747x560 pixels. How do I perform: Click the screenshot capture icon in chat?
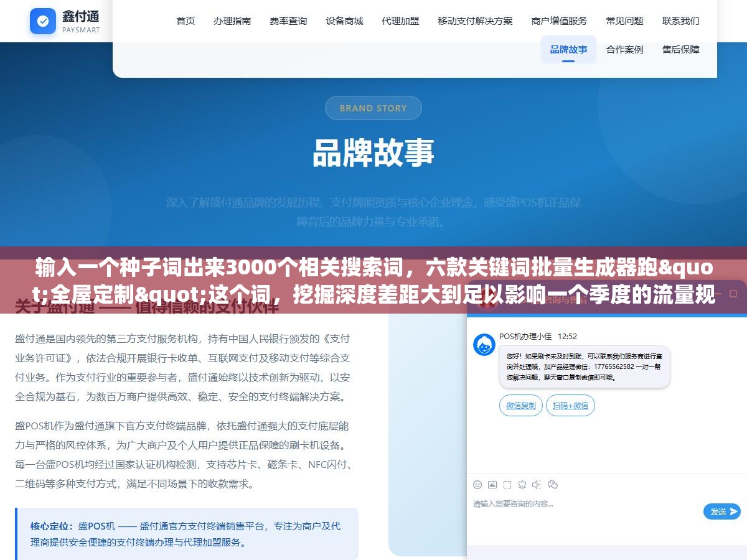507,484
